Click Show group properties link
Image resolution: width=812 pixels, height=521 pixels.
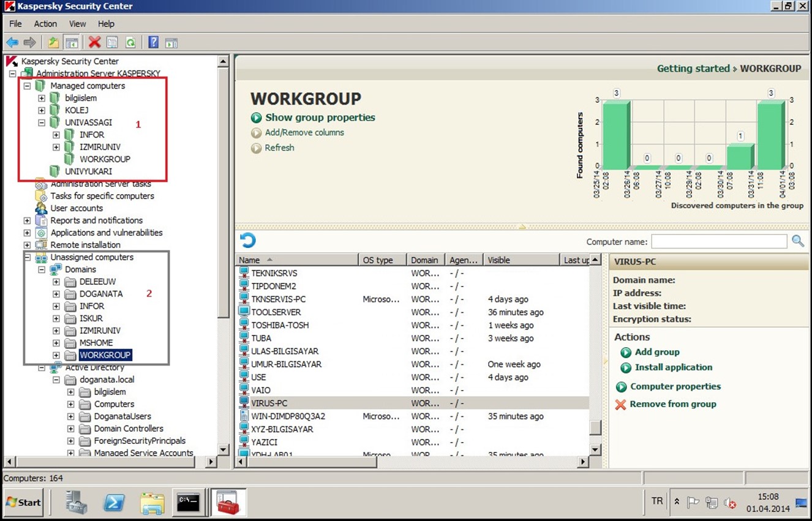[320, 118]
